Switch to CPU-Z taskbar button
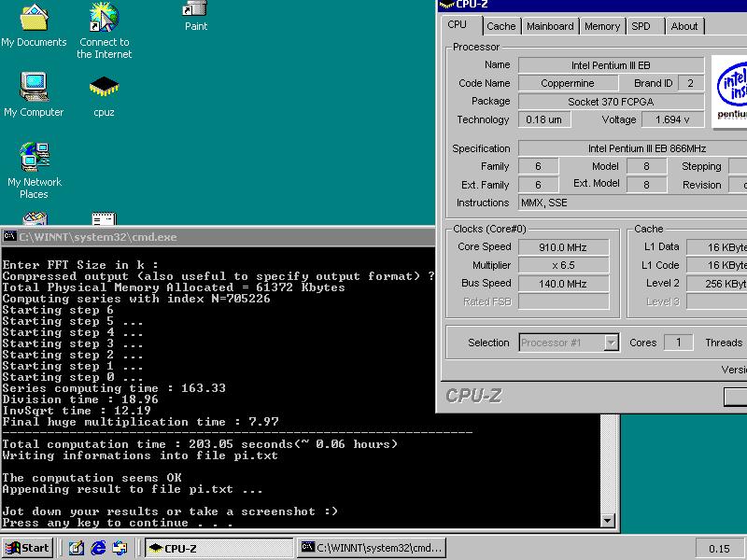 click(x=219, y=548)
